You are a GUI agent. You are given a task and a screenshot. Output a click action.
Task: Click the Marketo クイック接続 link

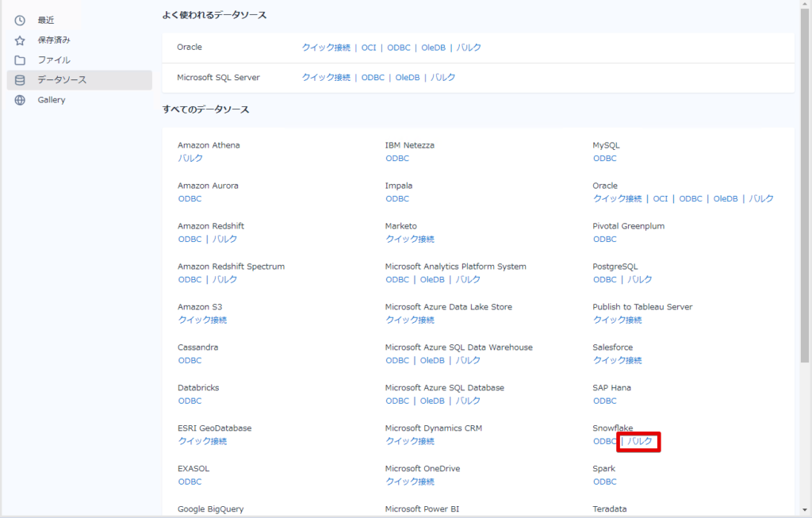tap(410, 239)
